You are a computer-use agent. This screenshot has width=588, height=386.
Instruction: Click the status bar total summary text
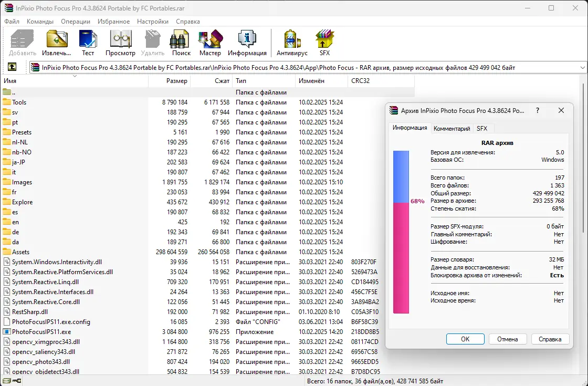375,381
